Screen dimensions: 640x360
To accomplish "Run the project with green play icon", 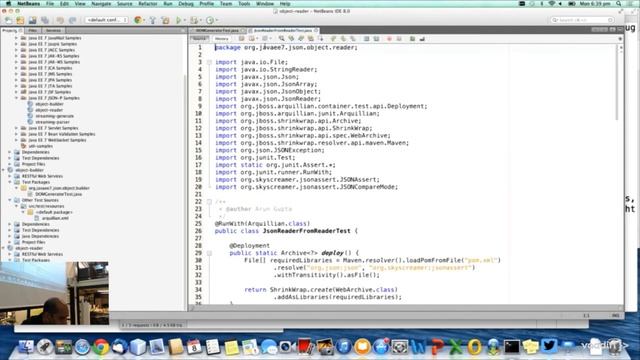I will [x=178, y=20].
